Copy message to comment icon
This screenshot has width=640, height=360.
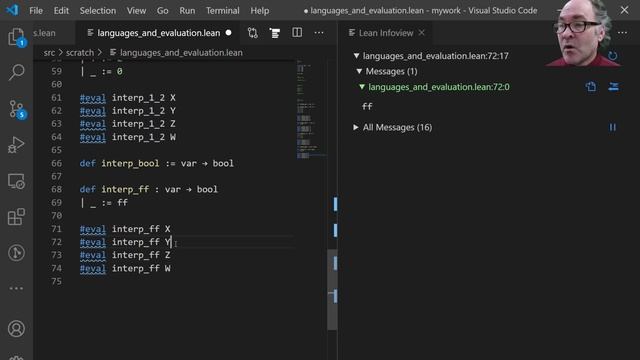[x=591, y=87]
